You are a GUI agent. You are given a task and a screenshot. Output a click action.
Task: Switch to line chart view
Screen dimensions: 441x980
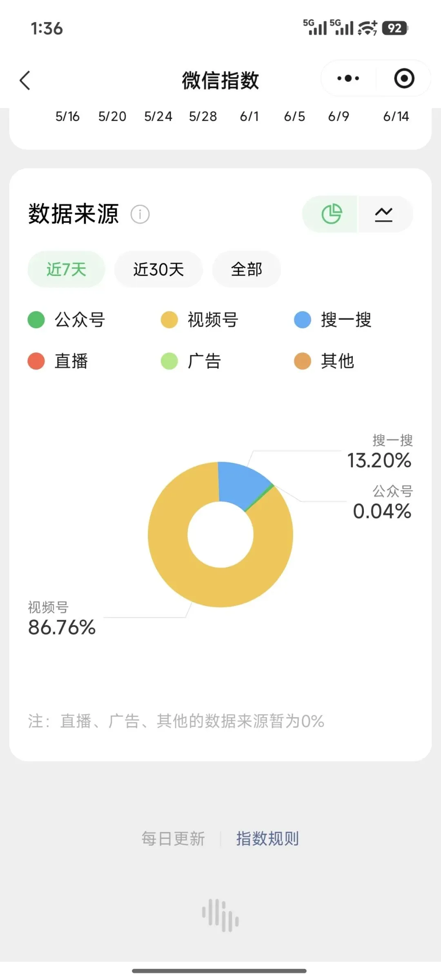[x=385, y=214]
